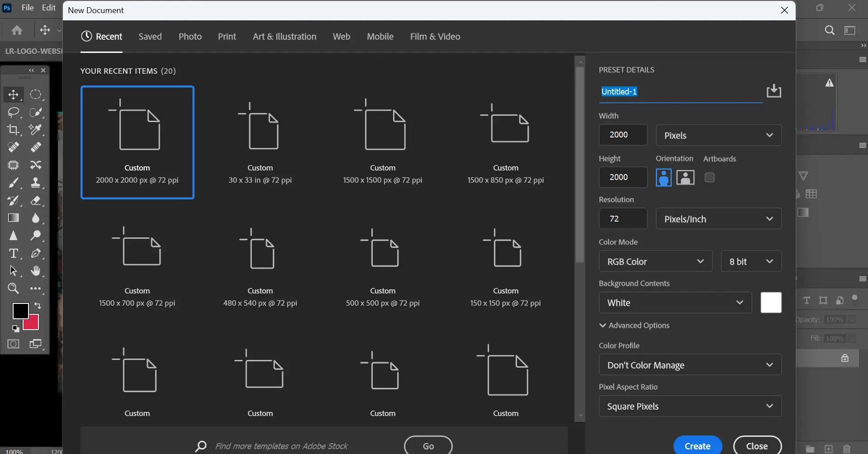The height and width of the screenshot is (454, 868).
Task: Collapse the toolbox panel double arrows
Action: [x=31, y=70]
